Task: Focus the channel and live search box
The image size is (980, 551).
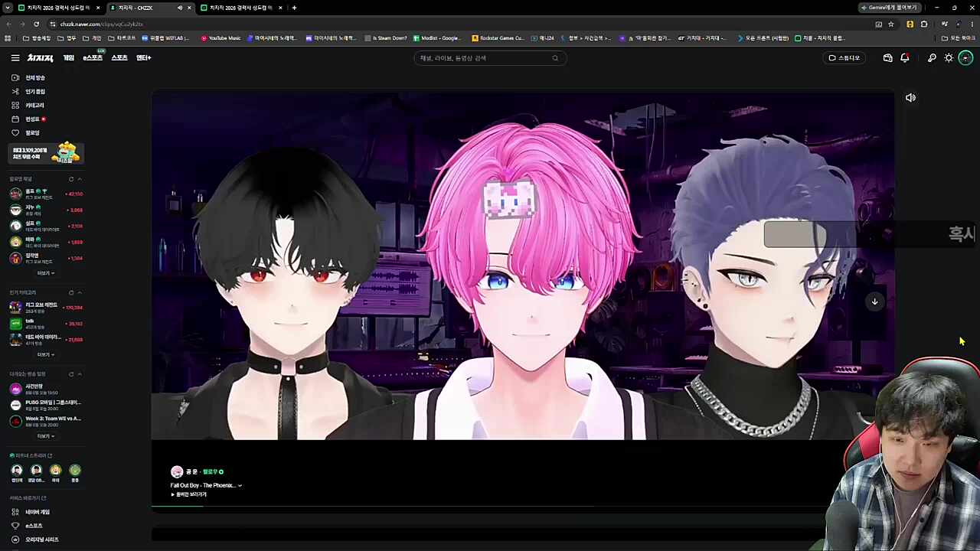Action: pos(490,58)
